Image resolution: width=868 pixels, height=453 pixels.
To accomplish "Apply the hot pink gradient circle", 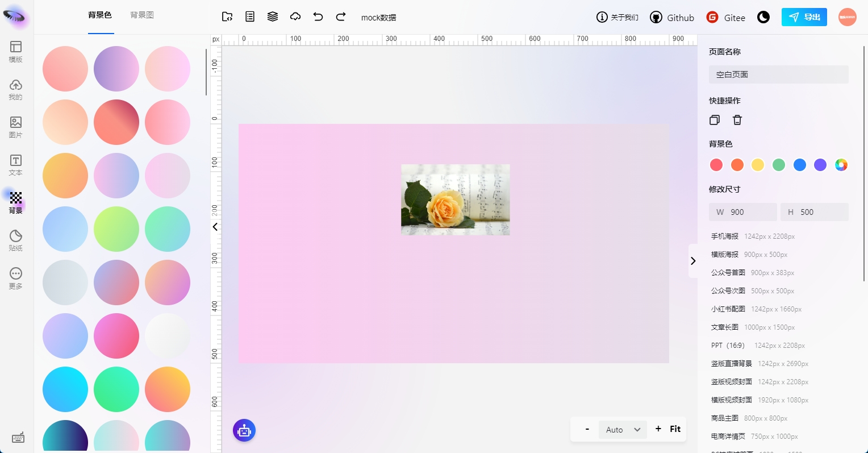I will (x=116, y=336).
